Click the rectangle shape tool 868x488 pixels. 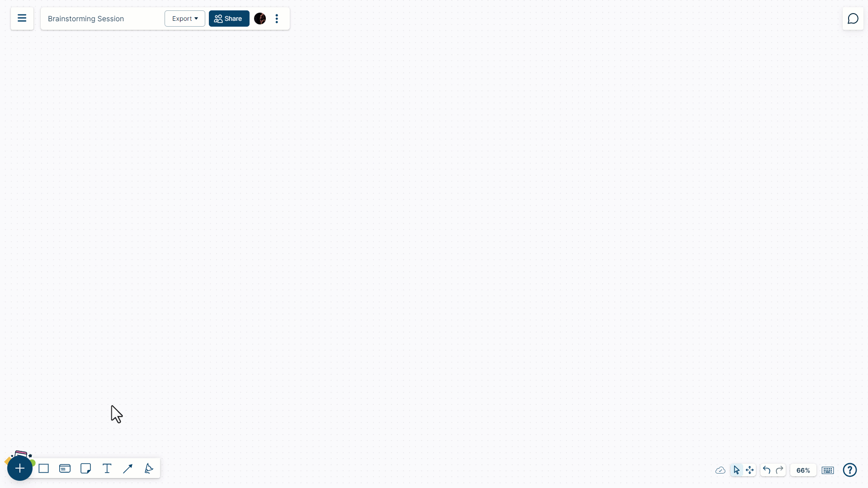[x=43, y=468]
